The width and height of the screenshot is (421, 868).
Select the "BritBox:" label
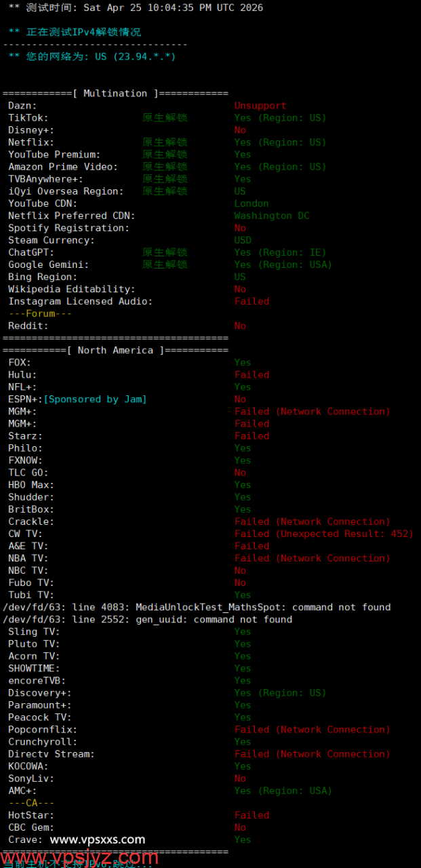[31, 509]
